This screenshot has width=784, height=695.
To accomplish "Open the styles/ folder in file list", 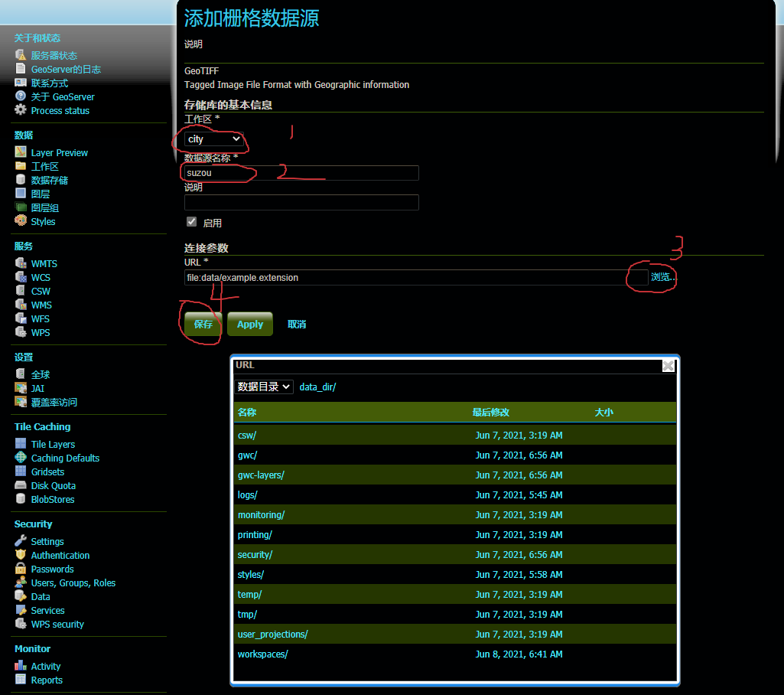I will 251,574.
